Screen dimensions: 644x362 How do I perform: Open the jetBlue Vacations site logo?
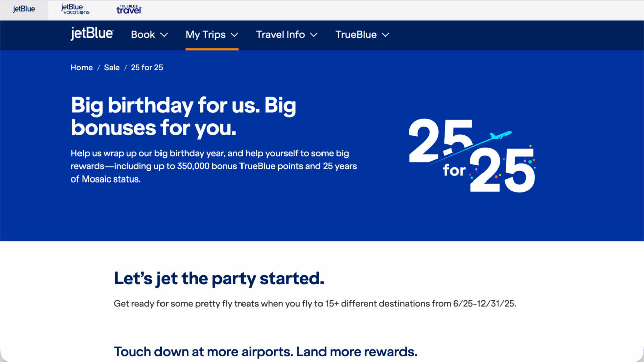(x=75, y=9)
